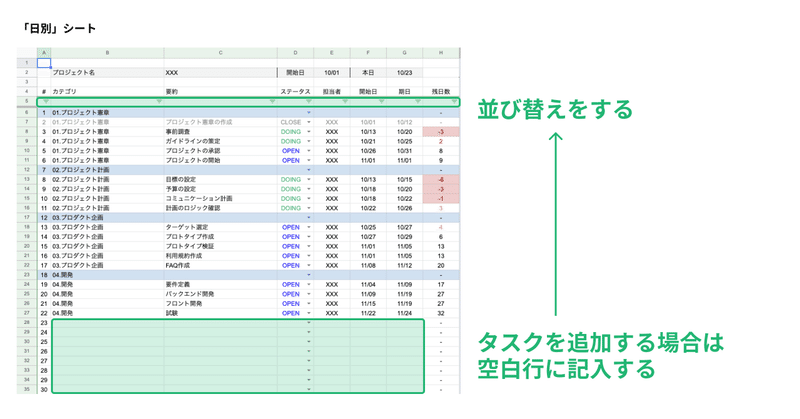The width and height of the screenshot is (800, 419).
Task: Open status dropdown arrow for ターゲット選定 row
Action: click(x=309, y=227)
